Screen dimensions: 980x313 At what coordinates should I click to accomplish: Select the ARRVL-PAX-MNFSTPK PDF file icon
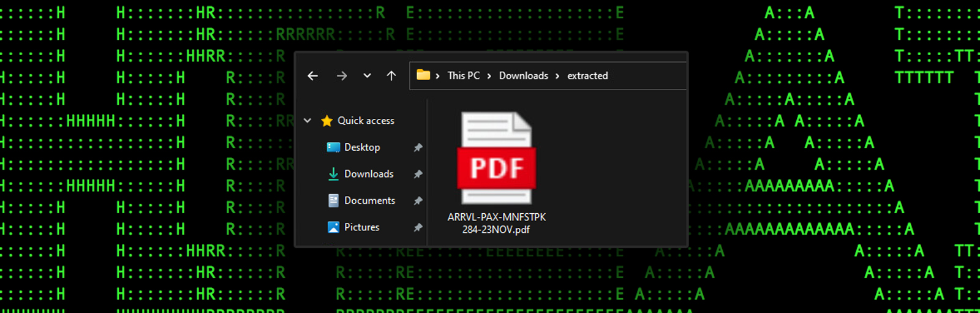(496, 158)
